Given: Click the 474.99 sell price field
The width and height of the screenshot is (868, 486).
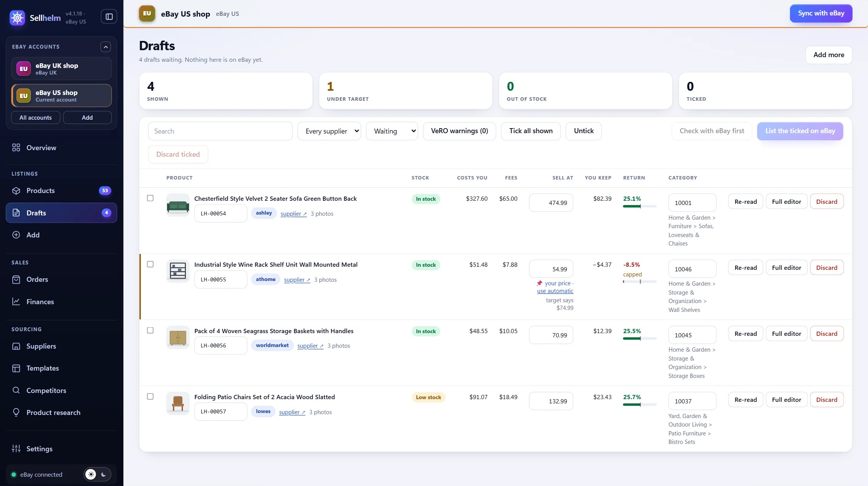Looking at the screenshot, I should pos(551,203).
